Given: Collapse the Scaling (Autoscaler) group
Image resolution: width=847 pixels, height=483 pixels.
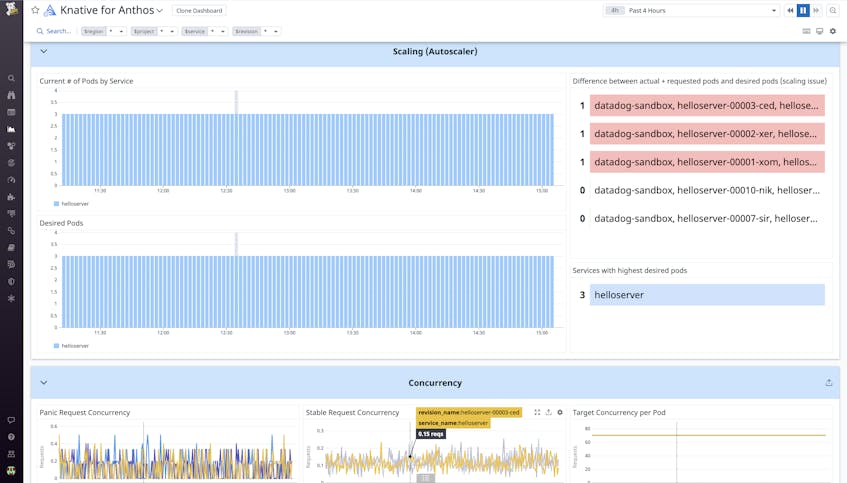Looking at the screenshot, I should coord(44,51).
